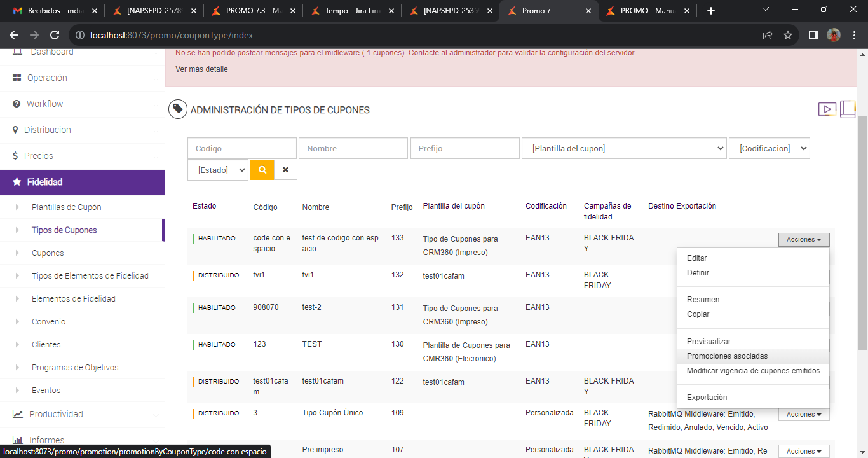The image size is (868, 458).
Task: Open the Codificacion filter dropdown
Action: [x=769, y=148]
